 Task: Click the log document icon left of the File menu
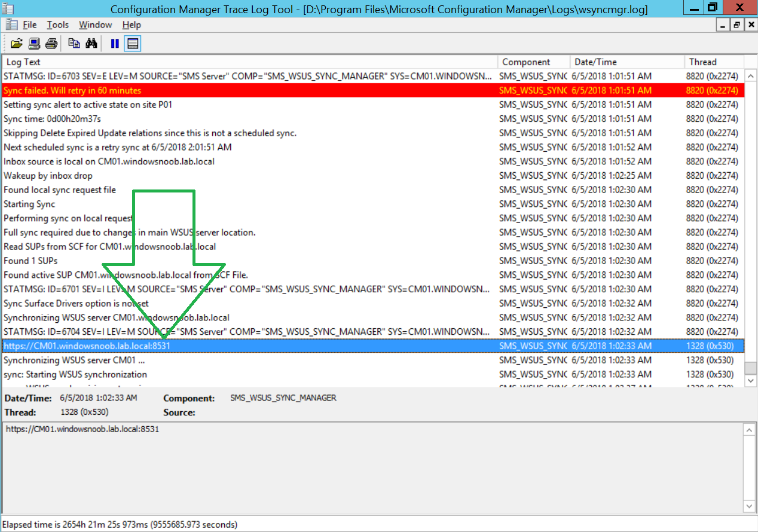[11, 25]
